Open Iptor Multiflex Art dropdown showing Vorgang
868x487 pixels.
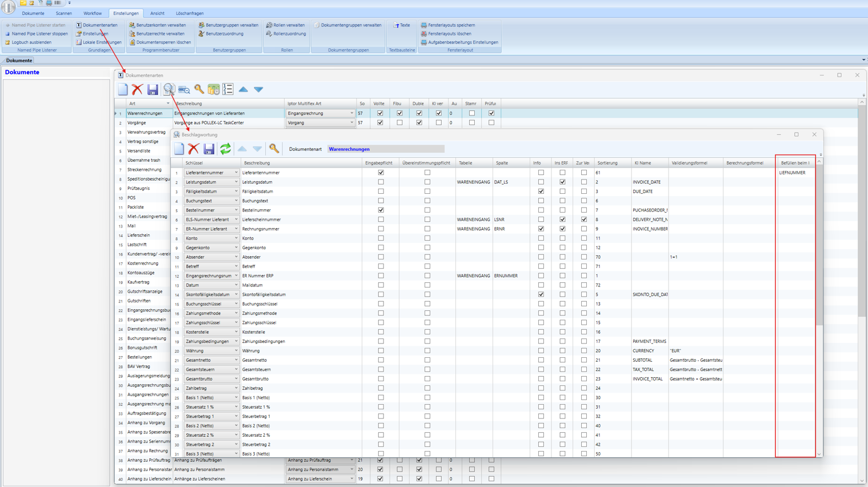click(x=351, y=122)
